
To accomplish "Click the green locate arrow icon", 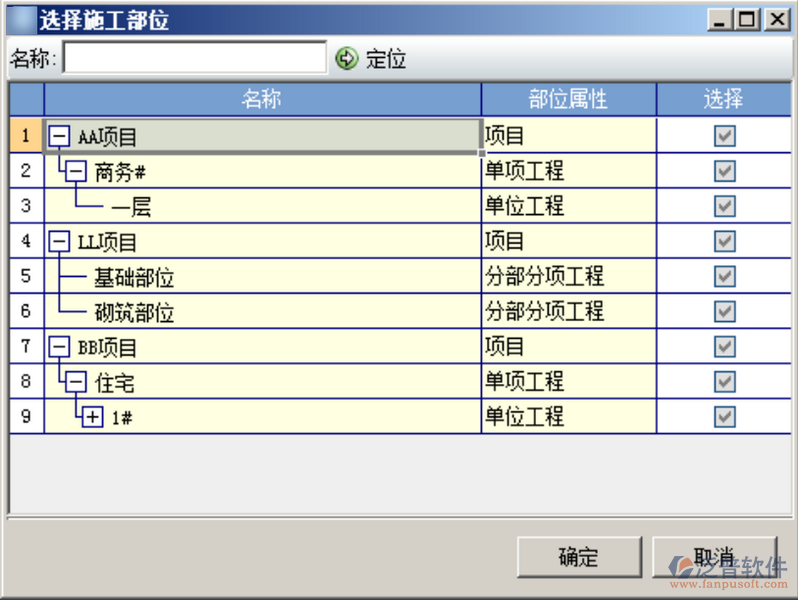I will (346, 59).
